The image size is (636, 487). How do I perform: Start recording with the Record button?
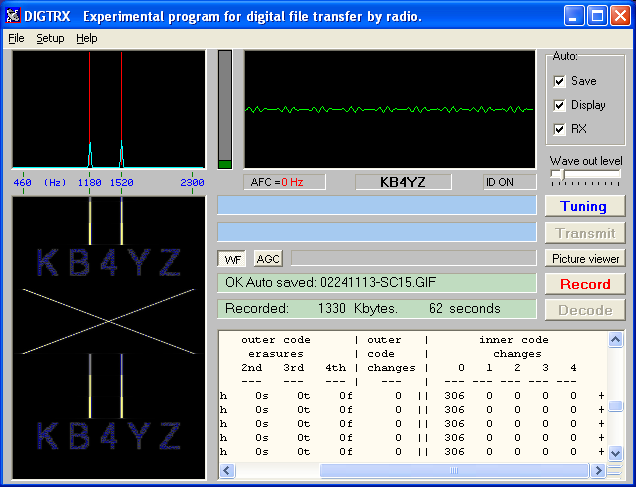(585, 284)
